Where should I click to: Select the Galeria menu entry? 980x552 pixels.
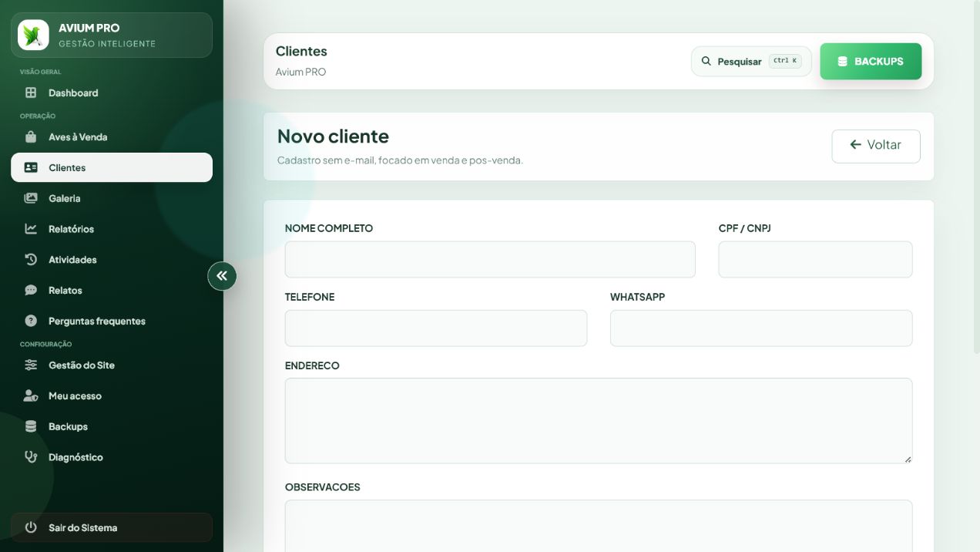(112, 198)
